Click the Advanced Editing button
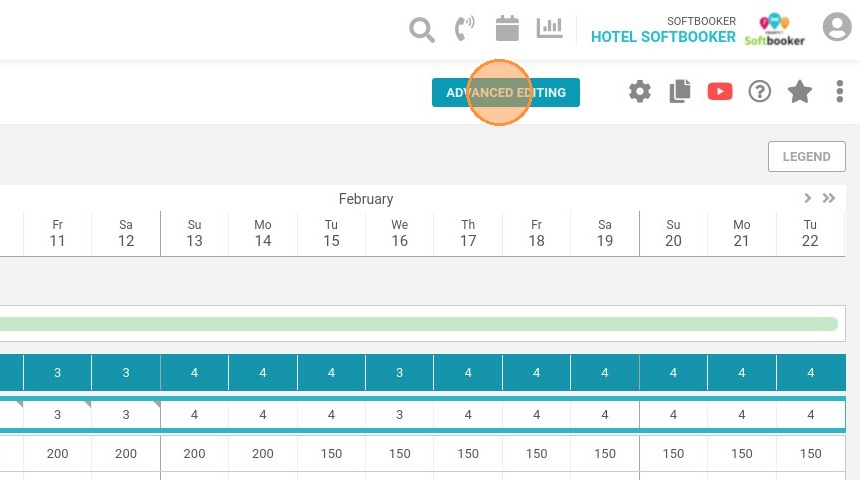 [506, 93]
